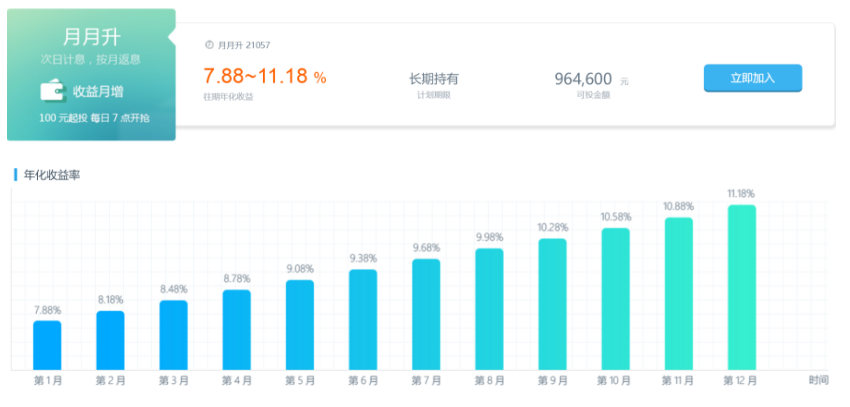
Task: Click the wallet icon beside 收益月增
Action: tap(53, 91)
